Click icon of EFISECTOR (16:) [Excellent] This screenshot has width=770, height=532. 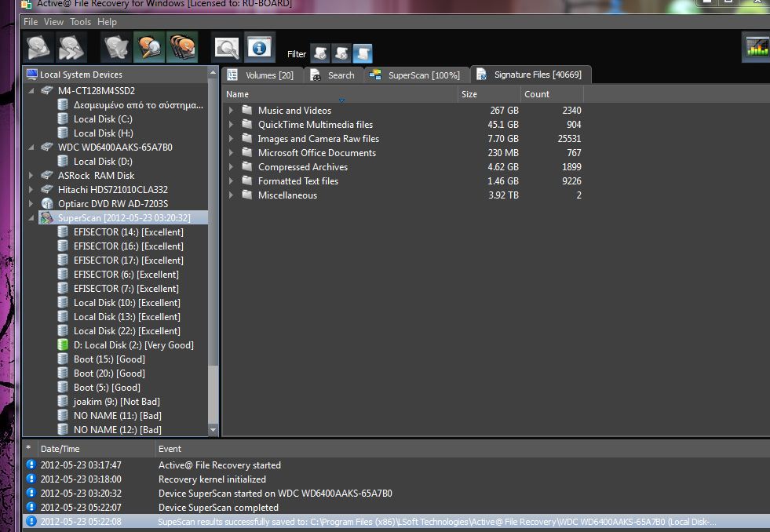coord(62,246)
